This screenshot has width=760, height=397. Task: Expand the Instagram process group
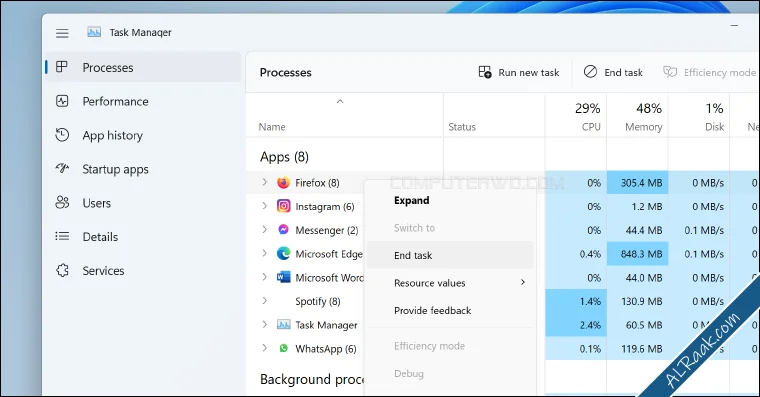click(x=264, y=206)
